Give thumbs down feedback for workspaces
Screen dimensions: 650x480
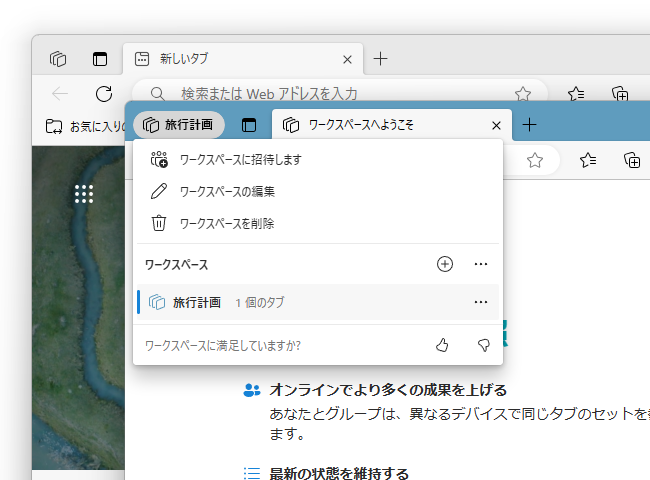tap(483, 345)
